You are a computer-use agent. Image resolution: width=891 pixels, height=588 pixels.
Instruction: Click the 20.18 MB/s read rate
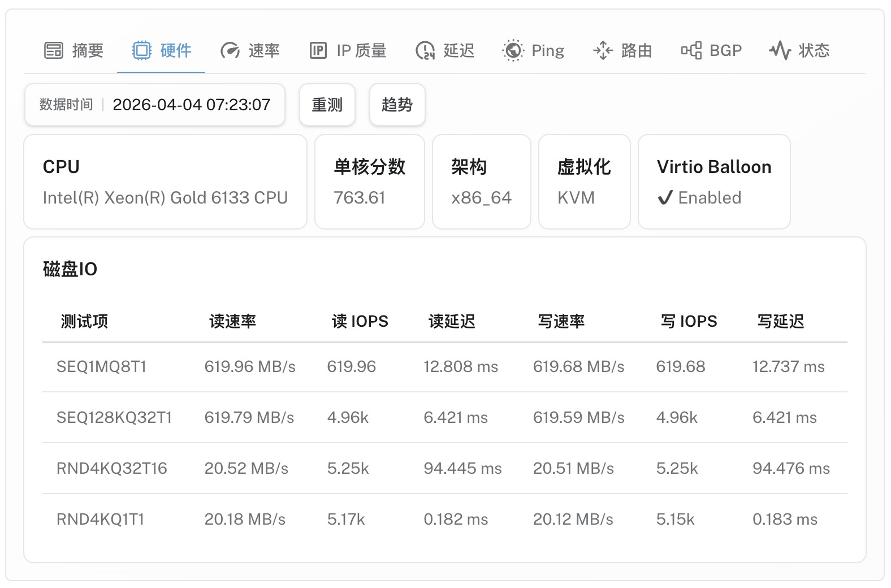coord(245,520)
